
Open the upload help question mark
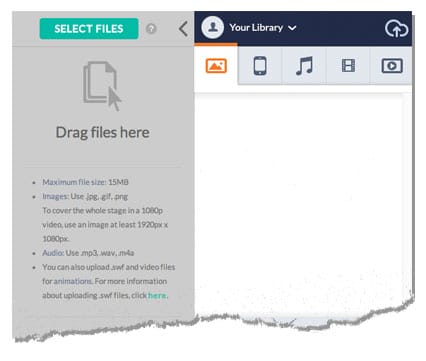click(x=151, y=29)
